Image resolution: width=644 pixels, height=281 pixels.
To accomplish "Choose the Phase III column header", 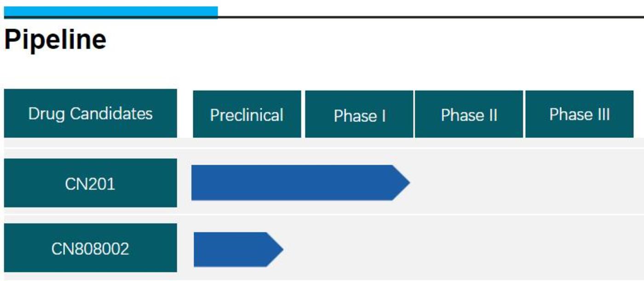I will [x=579, y=115].
